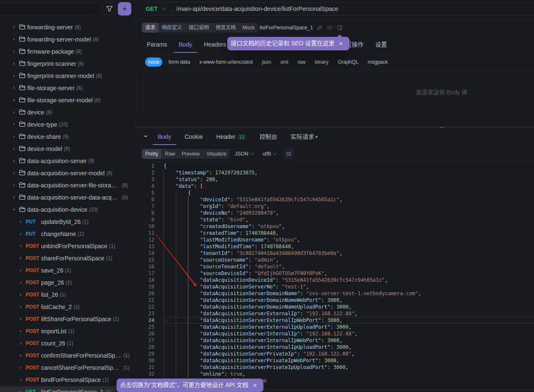Open the POST shareForPersonalSpace endpoint
The width and height of the screenshot is (534, 392).
click(x=72, y=258)
